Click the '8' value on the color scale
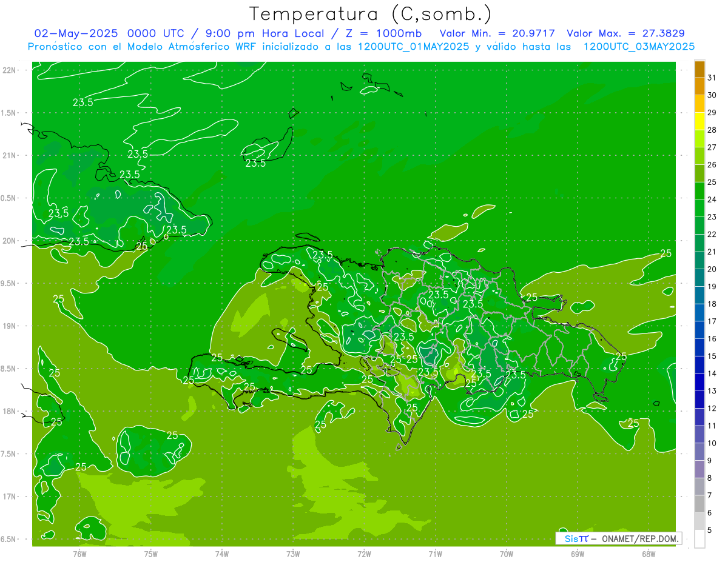The image size is (728, 562). click(710, 478)
